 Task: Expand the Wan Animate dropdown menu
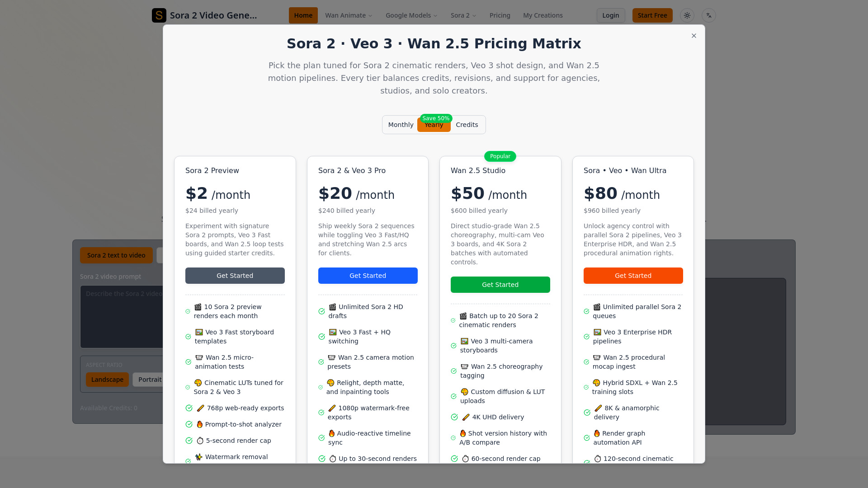(x=348, y=15)
